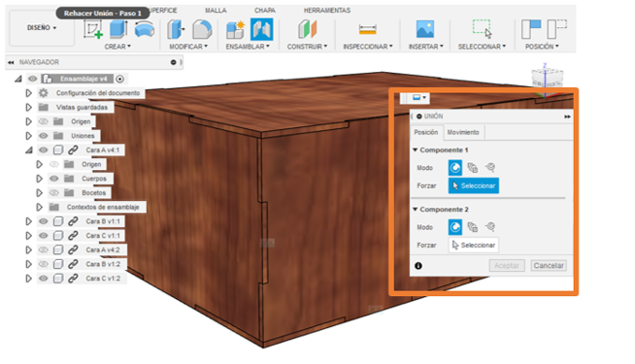Collapse the Componente 1 section
This screenshot has width=635, height=364.
tap(416, 149)
